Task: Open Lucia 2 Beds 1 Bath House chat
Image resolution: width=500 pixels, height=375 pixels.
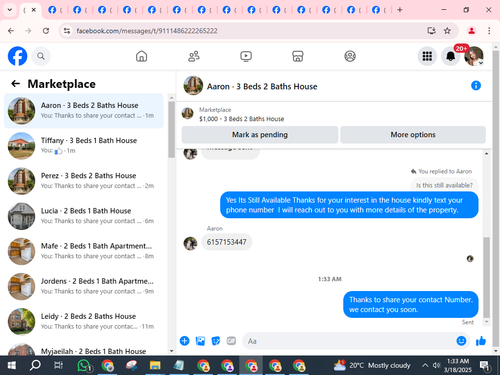Action: tap(84, 216)
